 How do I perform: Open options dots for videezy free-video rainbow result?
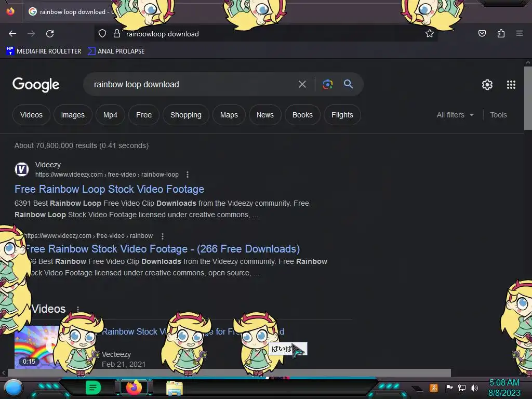[x=163, y=236]
